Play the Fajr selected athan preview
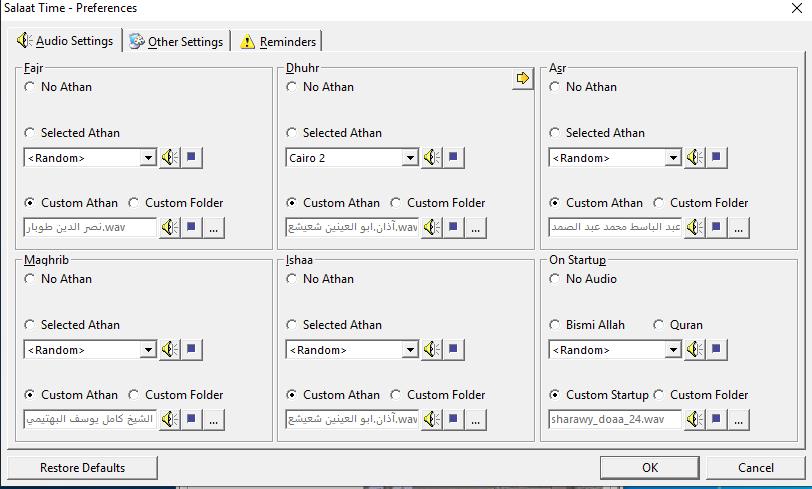This screenshot has height=489, width=812. (x=169, y=158)
